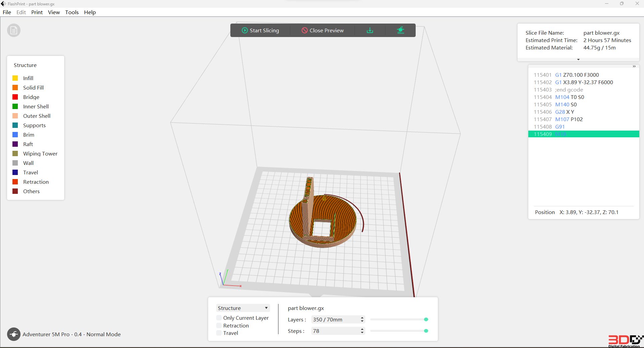This screenshot has width=644, height=348.
Task: Click Start Slicing
Action: point(261,30)
